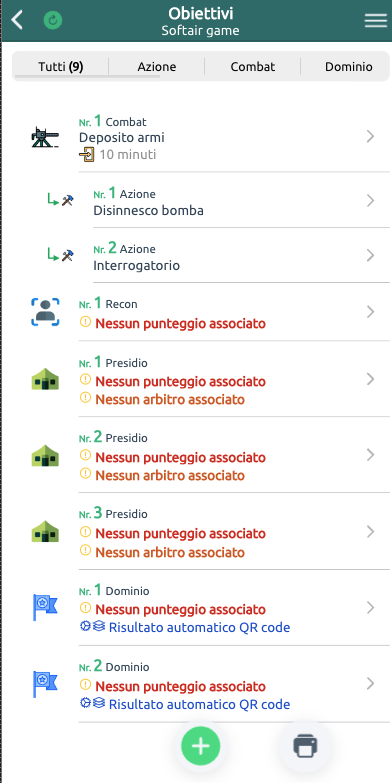Open the Dominio tab
This screenshot has width=392, height=783.
pyautogui.click(x=349, y=66)
